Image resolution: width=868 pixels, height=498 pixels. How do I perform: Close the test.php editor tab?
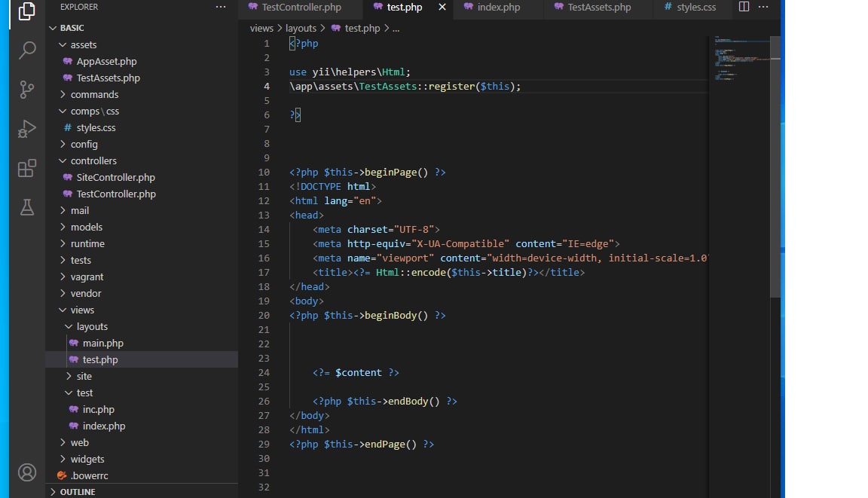click(442, 8)
